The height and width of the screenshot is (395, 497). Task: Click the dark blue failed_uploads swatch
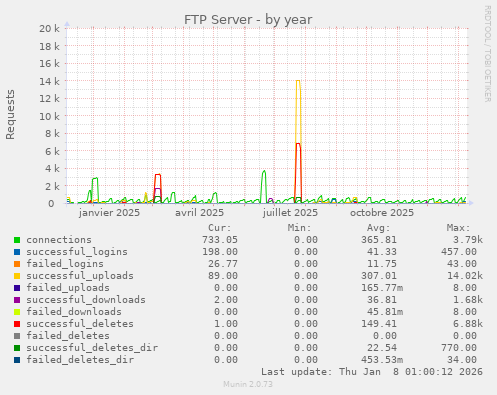click(17, 288)
